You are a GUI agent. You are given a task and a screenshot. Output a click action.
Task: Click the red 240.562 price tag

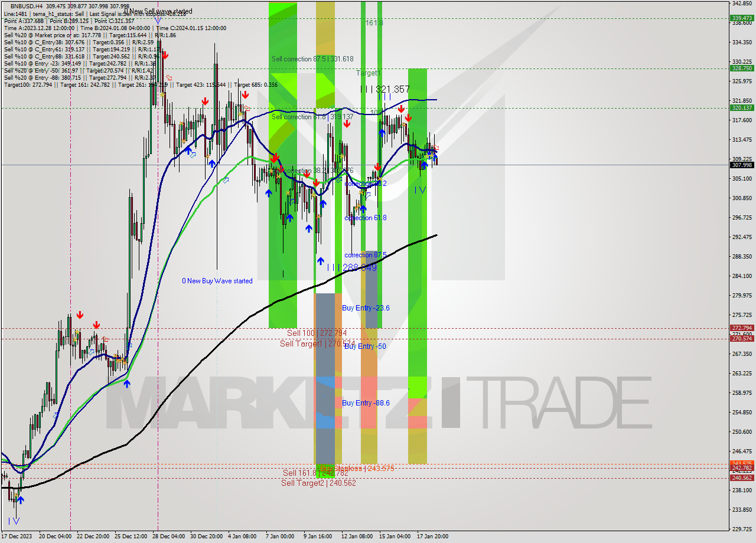click(x=742, y=478)
